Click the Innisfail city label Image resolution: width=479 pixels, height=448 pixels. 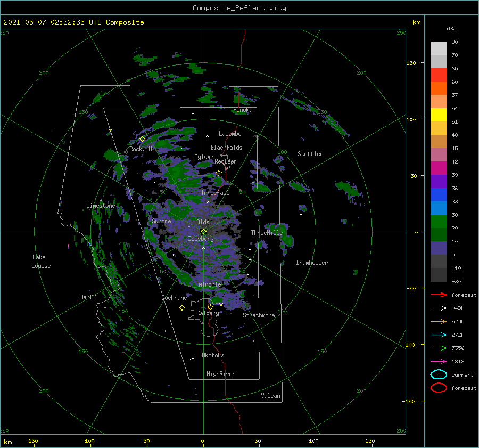pyautogui.click(x=215, y=193)
